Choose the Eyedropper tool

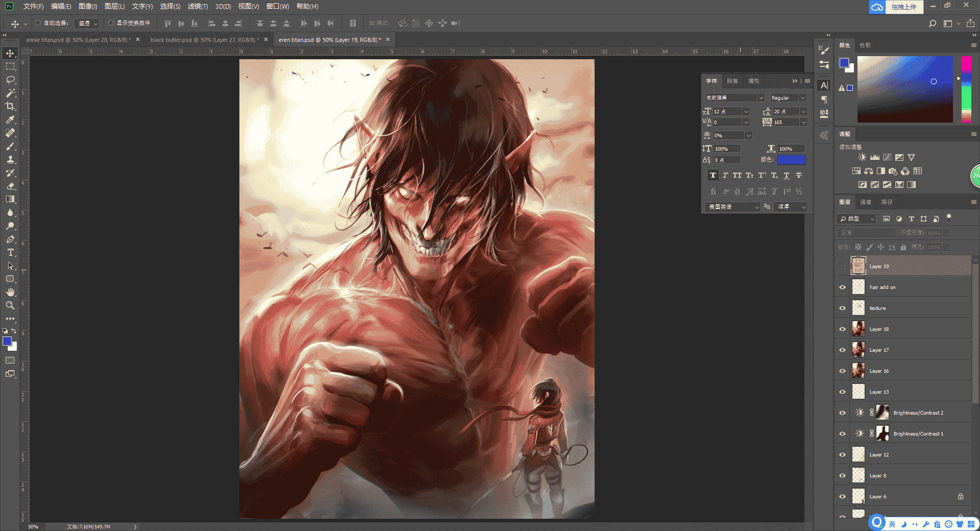pos(10,119)
